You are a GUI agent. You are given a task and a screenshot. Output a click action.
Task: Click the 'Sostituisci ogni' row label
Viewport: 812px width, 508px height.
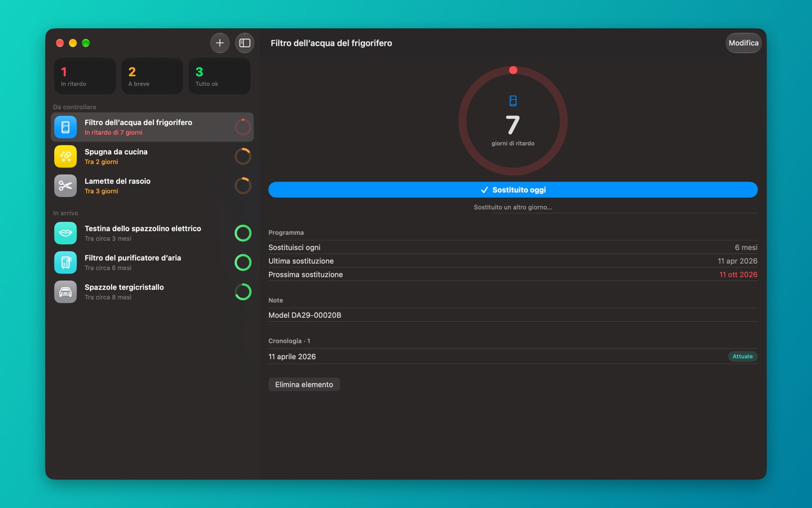(294, 247)
